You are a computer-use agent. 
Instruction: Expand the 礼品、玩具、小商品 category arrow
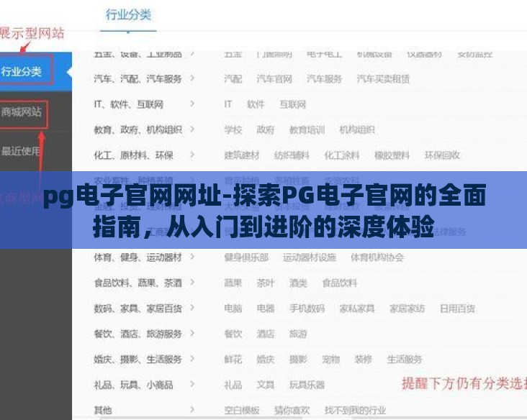pos(192,385)
